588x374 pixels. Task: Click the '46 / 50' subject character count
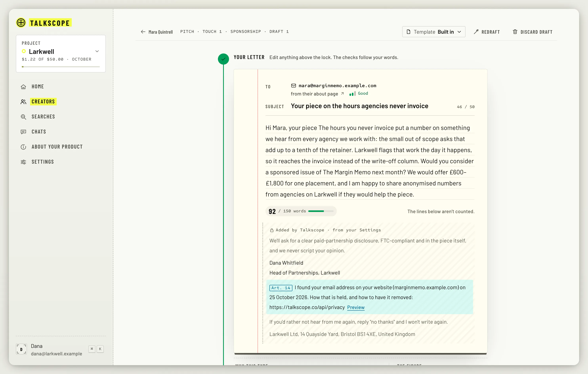466,107
